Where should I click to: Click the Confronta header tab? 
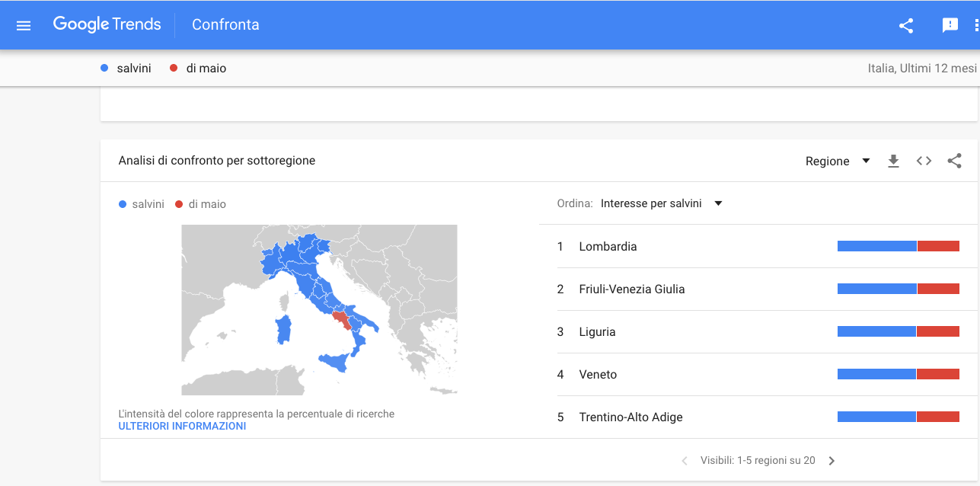(x=225, y=24)
